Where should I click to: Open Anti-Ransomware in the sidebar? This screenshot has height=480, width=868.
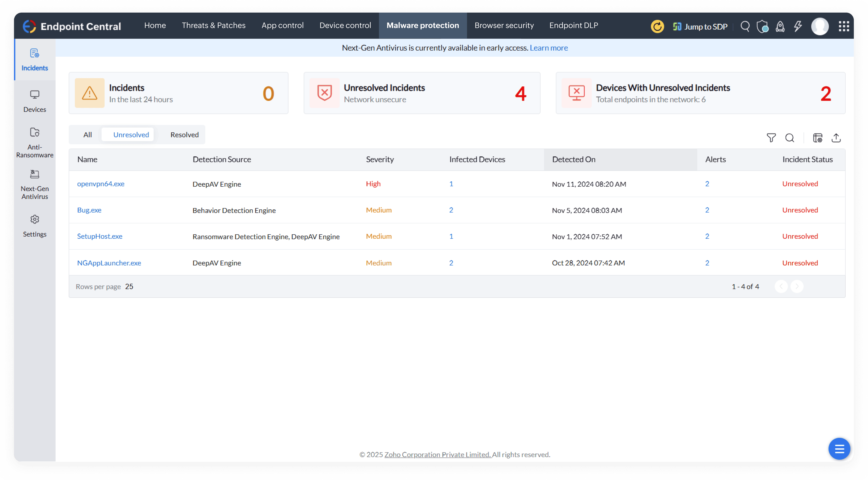(x=35, y=143)
